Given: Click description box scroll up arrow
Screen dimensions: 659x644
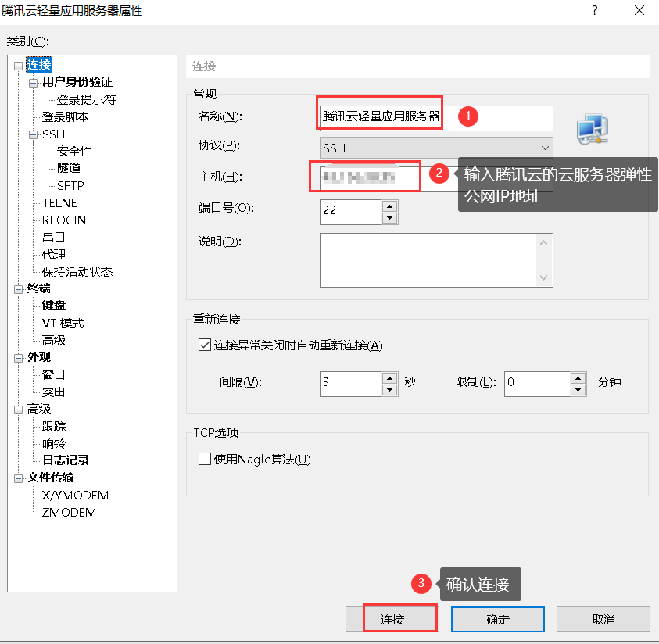Looking at the screenshot, I should click(544, 243).
